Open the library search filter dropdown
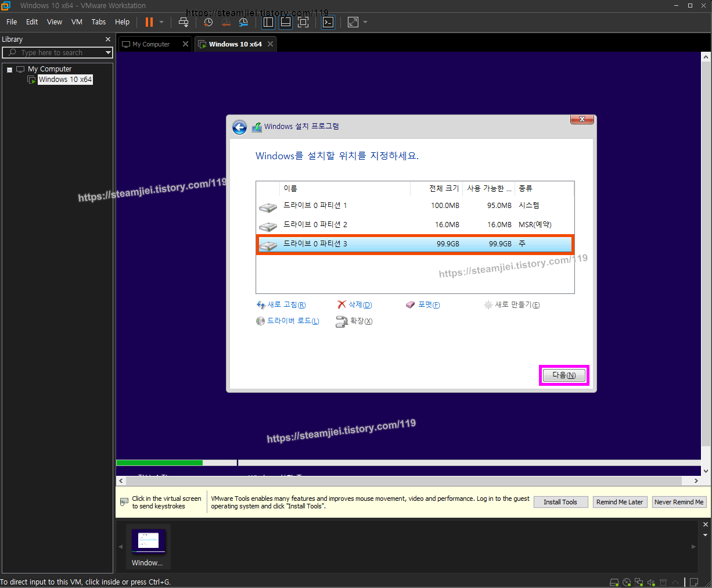The height and width of the screenshot is (588, 712). [x=108, y=52]
